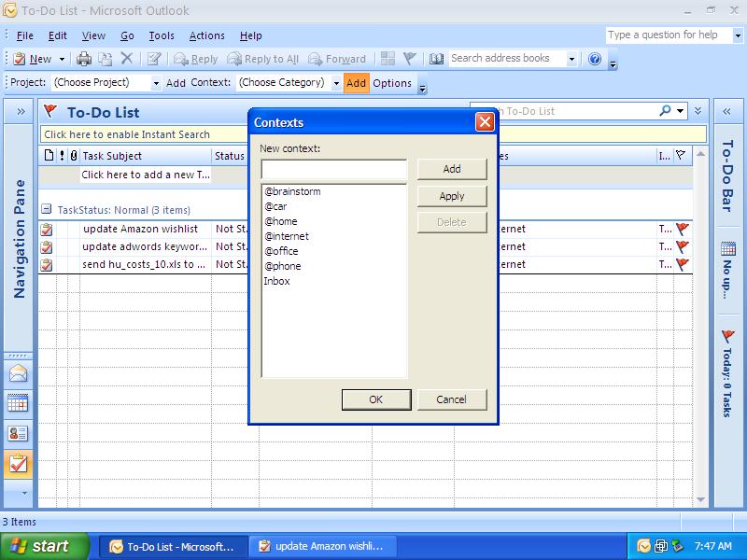The image size is (747, 560).
Task: Click the flag for update adwords keywords
Action: 683,246
